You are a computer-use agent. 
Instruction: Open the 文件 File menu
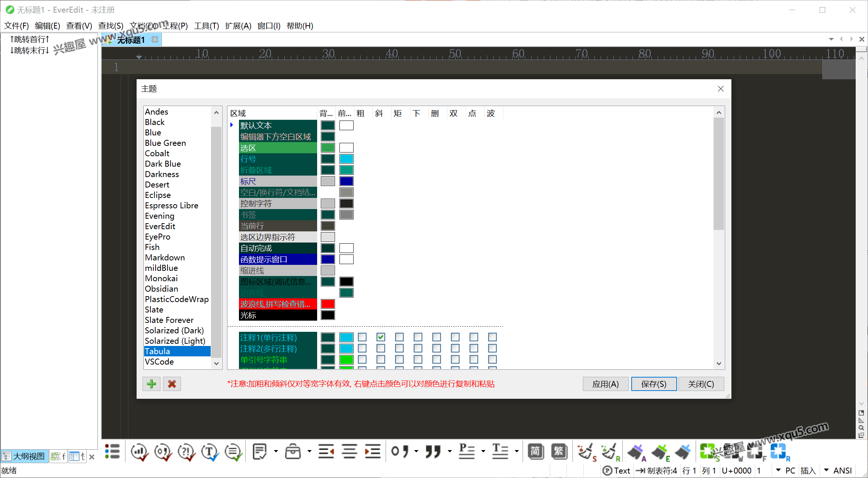15,26
